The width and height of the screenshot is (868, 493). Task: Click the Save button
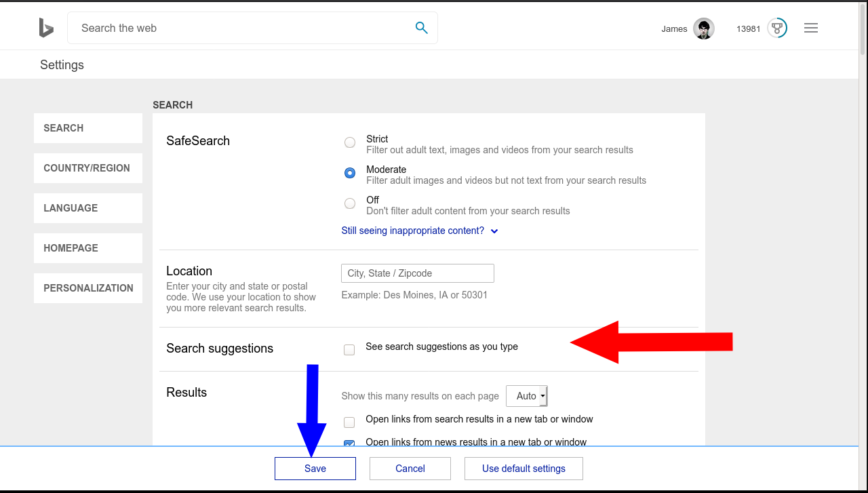pos(315,469)
